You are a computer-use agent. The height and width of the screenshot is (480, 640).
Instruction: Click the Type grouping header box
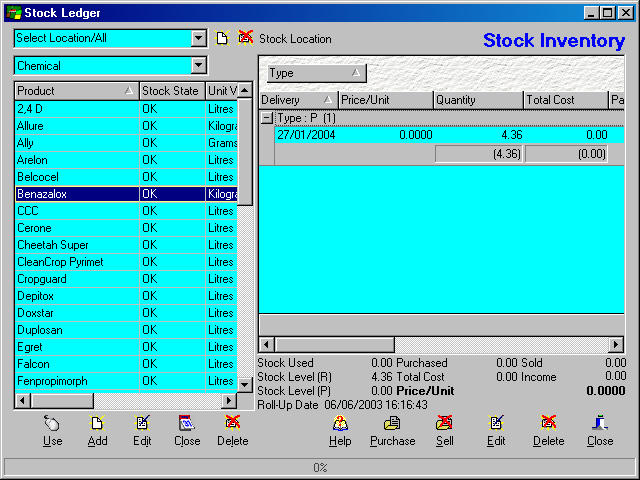coord(317,73)
